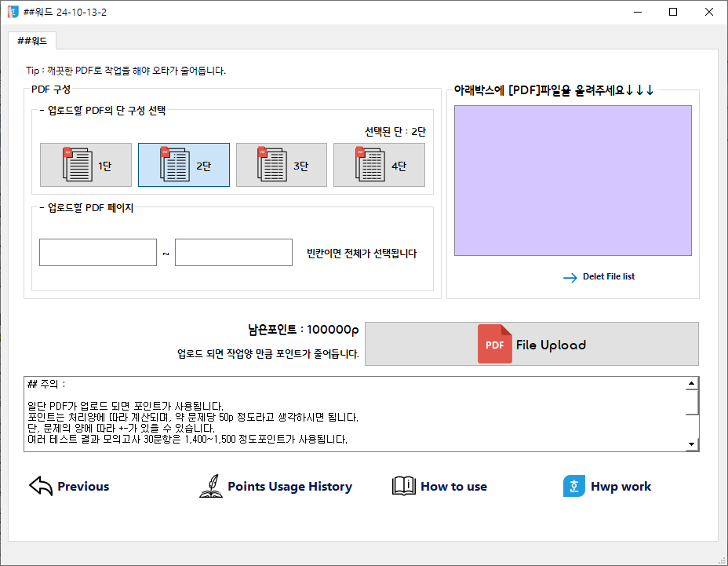Click the blue Hwp work icon
Image resolution: width=728 pixels, height=566 pixels.
click(x=574, y=486)
